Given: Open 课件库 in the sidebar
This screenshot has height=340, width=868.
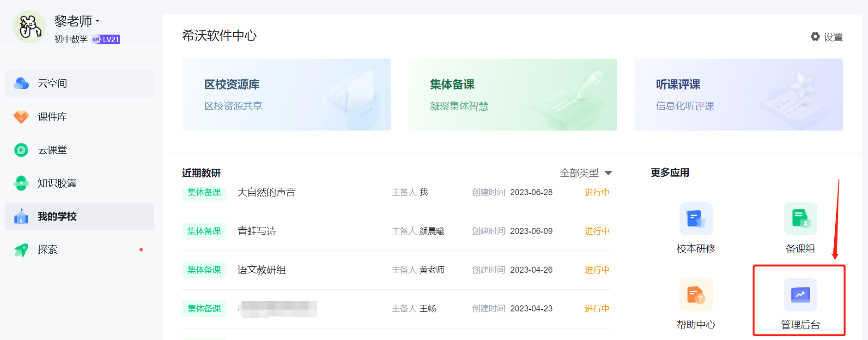Looking at the screenshot, I should pyautogui.click(x=79, y=117).
